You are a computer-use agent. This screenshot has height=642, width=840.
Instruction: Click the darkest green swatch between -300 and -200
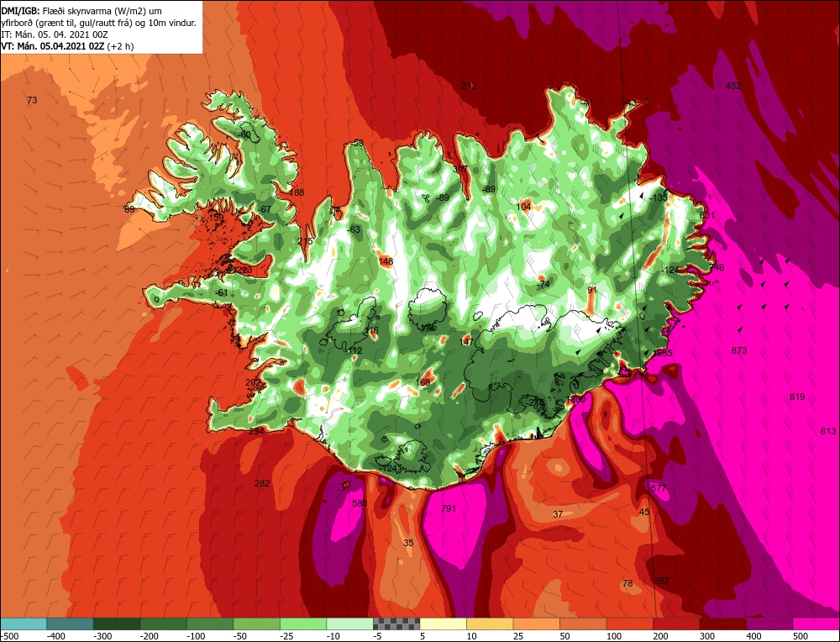tap(116, 624)
